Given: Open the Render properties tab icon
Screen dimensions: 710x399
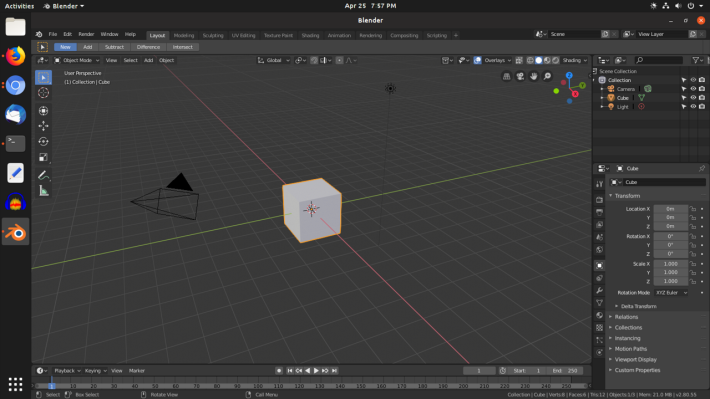Looking at the screenshot, I should coord(600,200).
